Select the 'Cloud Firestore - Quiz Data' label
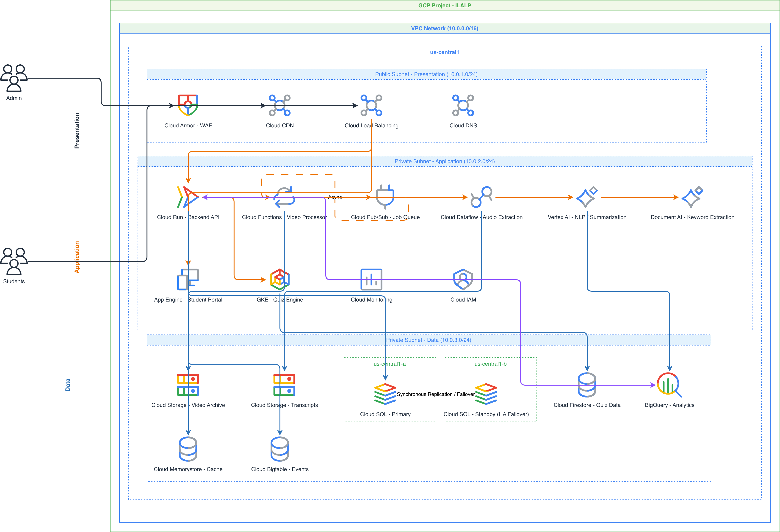Image resolution: width=780 pixels, height=532 pixels. click(x=587, y=405)
